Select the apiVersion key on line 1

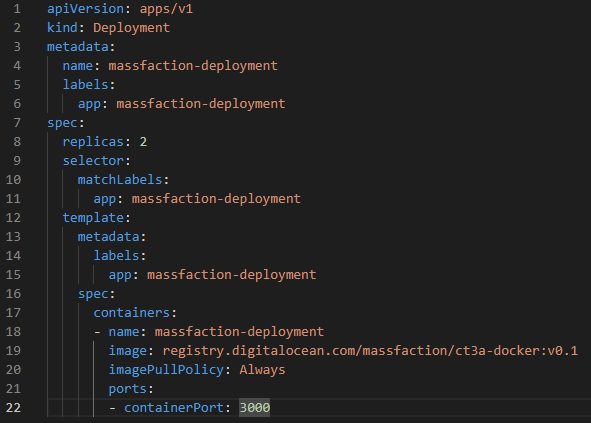pyautogui.click(x=86, y=9)
